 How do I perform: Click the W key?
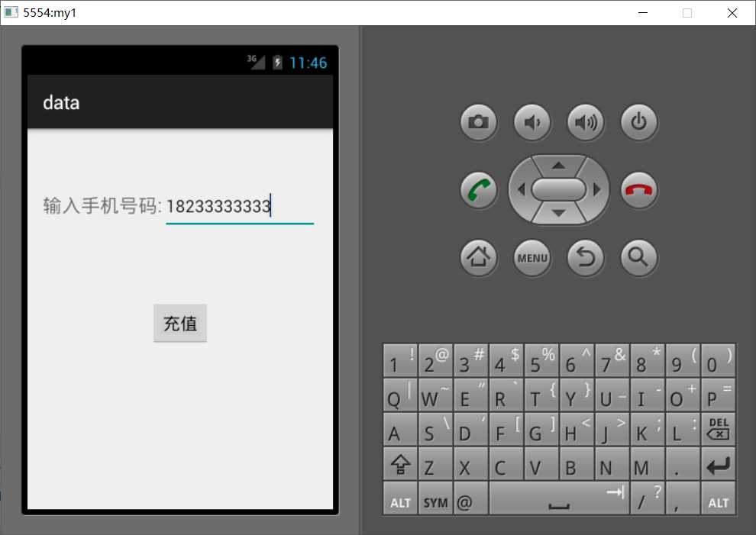[x=435, y=395]
